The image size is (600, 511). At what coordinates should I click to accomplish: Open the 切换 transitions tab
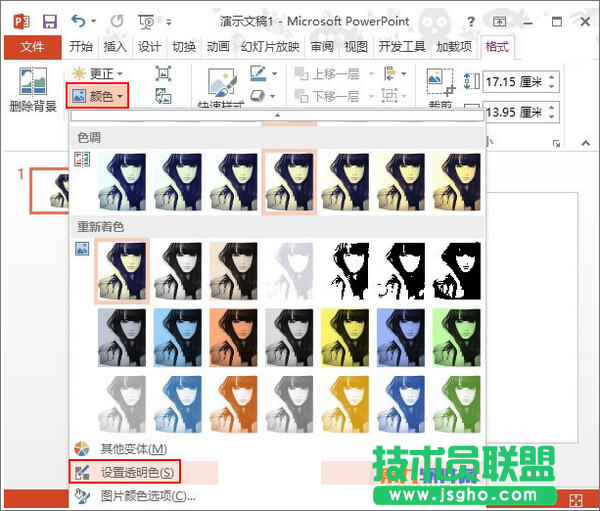(184, 47)
